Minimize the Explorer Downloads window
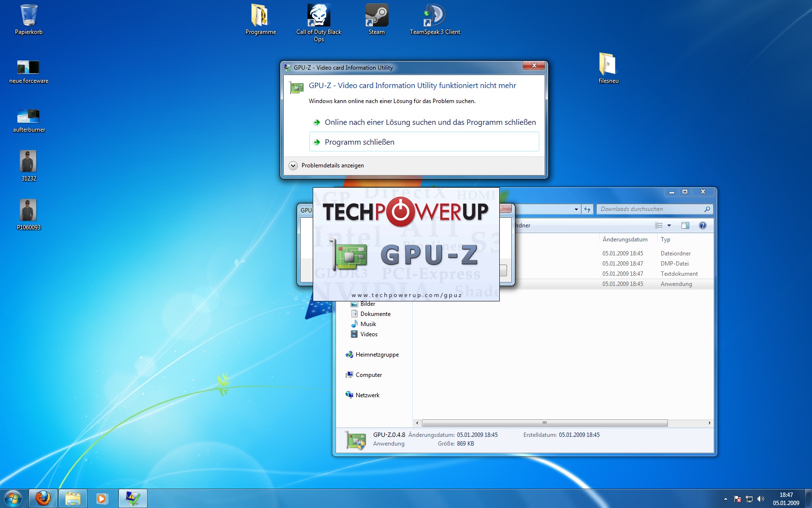 (x=671, y=192)
